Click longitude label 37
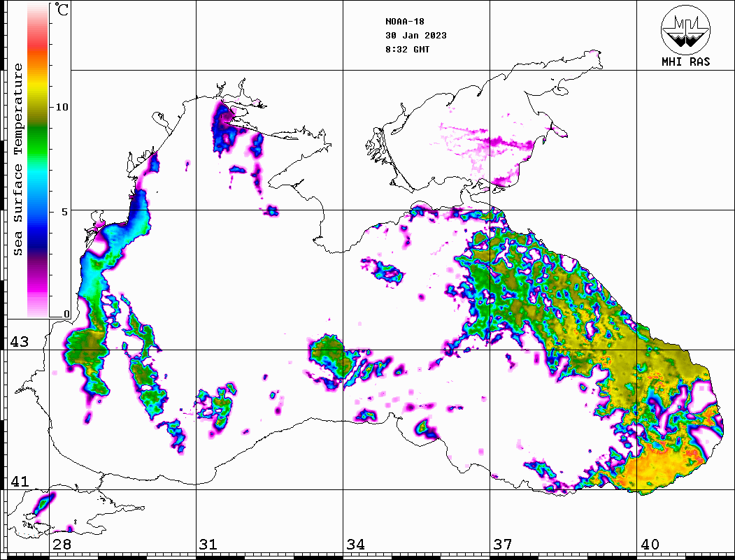 coord(503,545)
